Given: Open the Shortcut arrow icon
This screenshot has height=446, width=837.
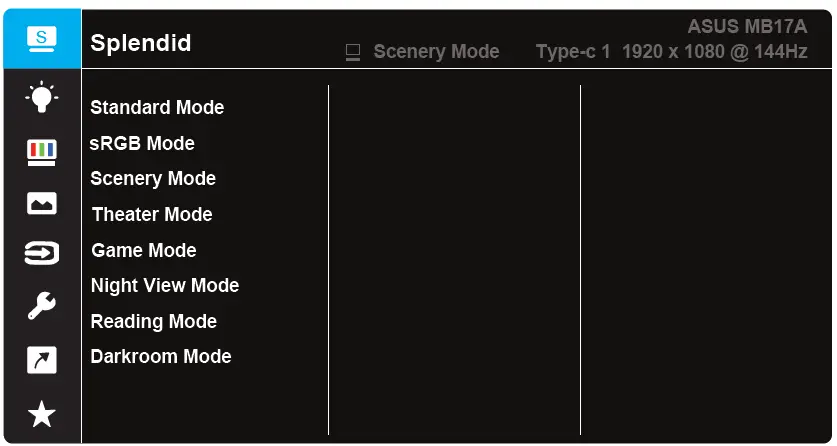Looking at the screenshot, I should coord(41,360).
